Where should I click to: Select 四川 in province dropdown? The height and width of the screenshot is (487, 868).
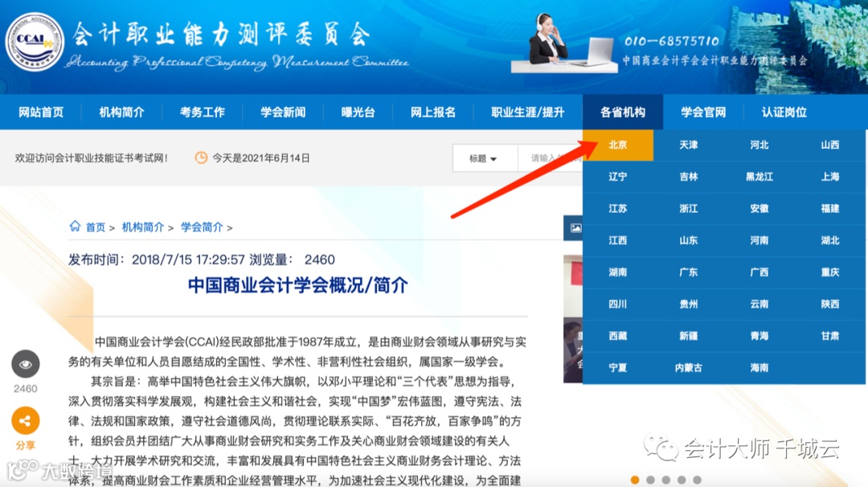(x=618, y=304)
